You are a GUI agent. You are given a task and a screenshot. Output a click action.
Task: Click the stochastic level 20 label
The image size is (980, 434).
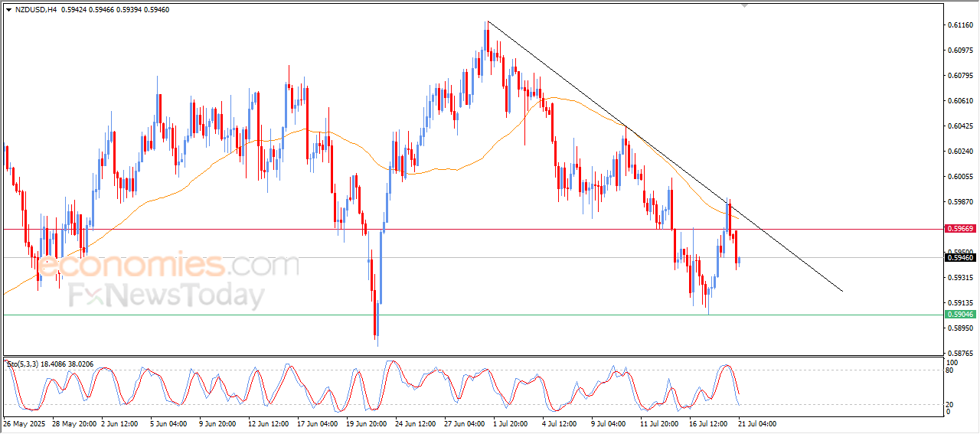click(951, 403)
